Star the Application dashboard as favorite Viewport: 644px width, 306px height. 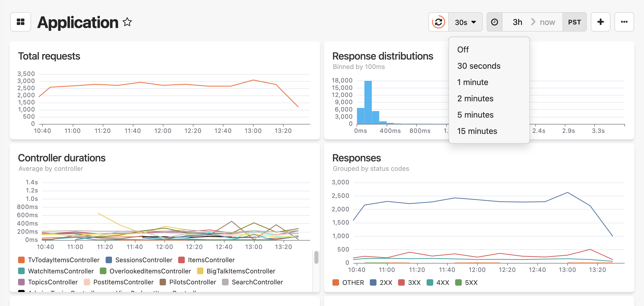pos(127,22)
